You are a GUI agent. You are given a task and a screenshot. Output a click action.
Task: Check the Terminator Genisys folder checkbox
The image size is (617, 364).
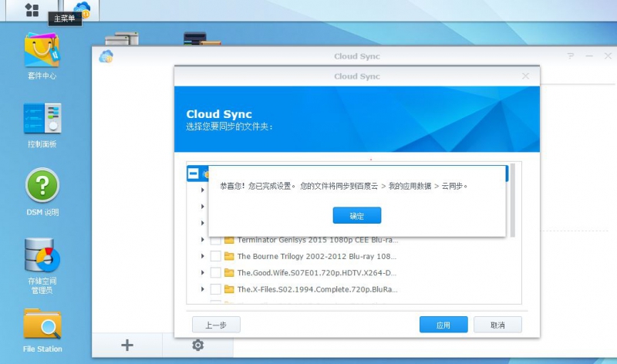[x=216, y=240]
